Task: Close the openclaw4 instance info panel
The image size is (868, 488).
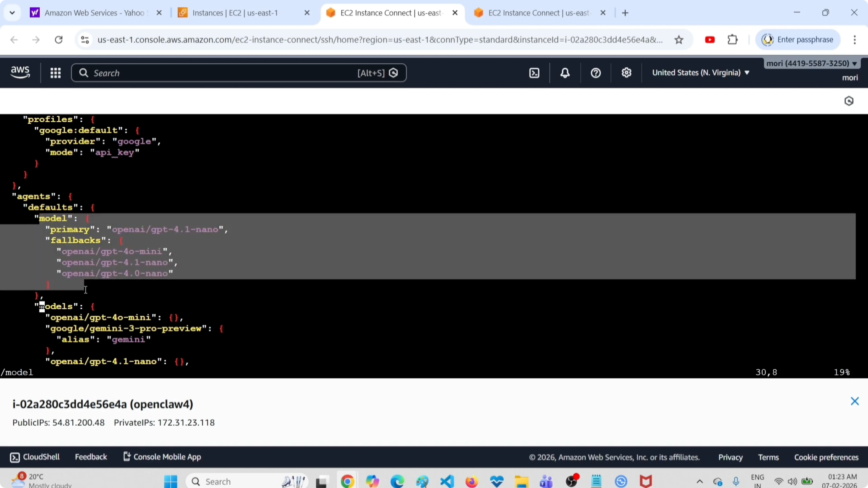Action: [x=855, y=401]
